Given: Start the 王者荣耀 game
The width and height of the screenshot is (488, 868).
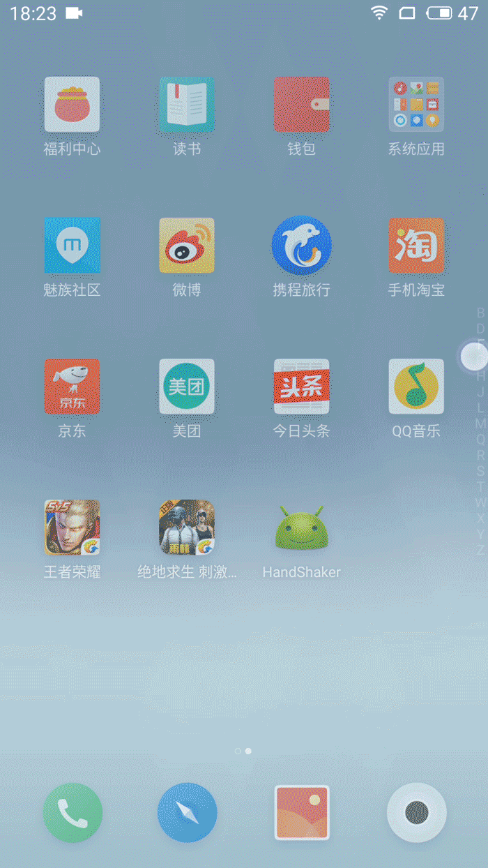Looking at the screenshot, I should click(x=72, y=527).
